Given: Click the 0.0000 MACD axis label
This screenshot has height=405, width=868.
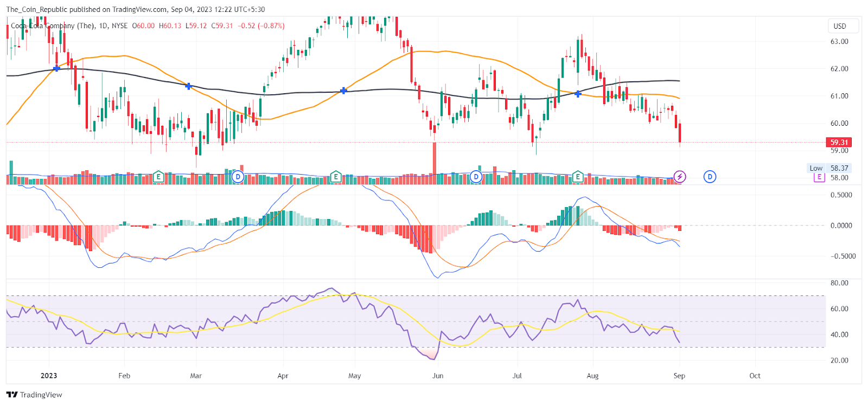Looking at the screenshot, I should (841, 226).
